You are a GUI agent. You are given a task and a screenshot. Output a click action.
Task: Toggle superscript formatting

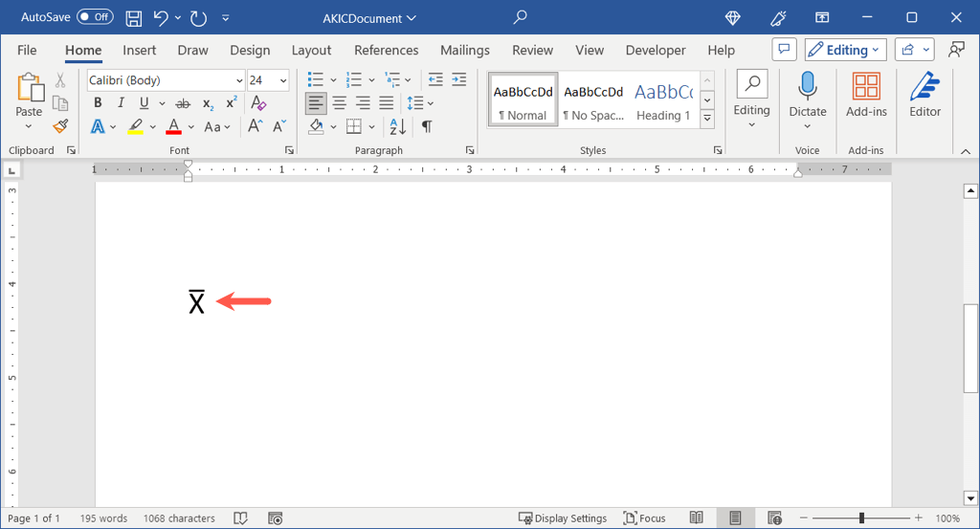[x=232, y=103]
